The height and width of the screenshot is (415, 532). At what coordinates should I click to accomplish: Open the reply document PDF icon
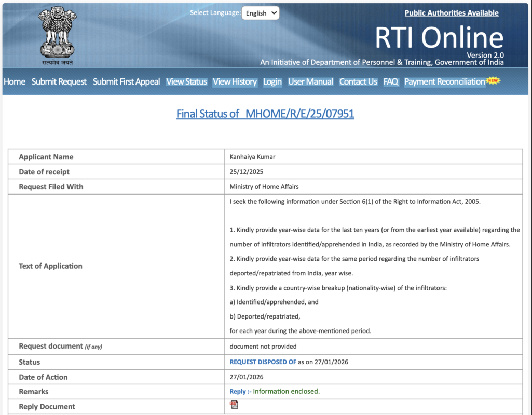[x=234, y=405]
